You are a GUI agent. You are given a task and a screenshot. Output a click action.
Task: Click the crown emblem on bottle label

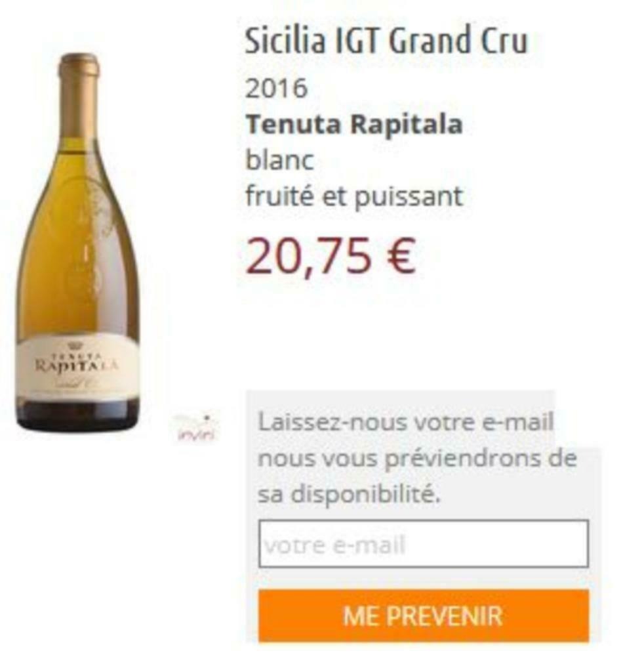coord(76,346)
